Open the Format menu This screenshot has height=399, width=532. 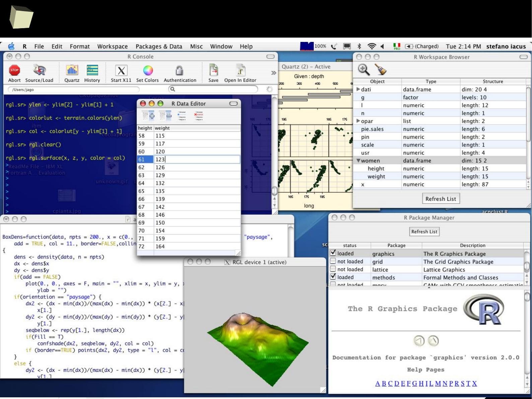click(80, 46)
